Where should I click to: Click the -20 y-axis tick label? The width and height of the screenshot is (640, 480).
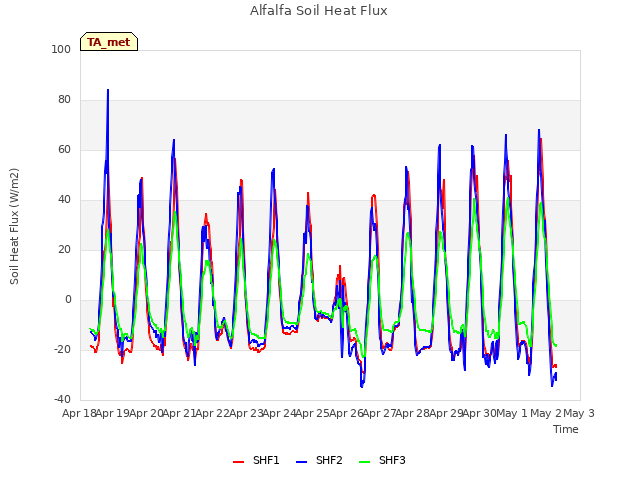[x=62, y=349]
